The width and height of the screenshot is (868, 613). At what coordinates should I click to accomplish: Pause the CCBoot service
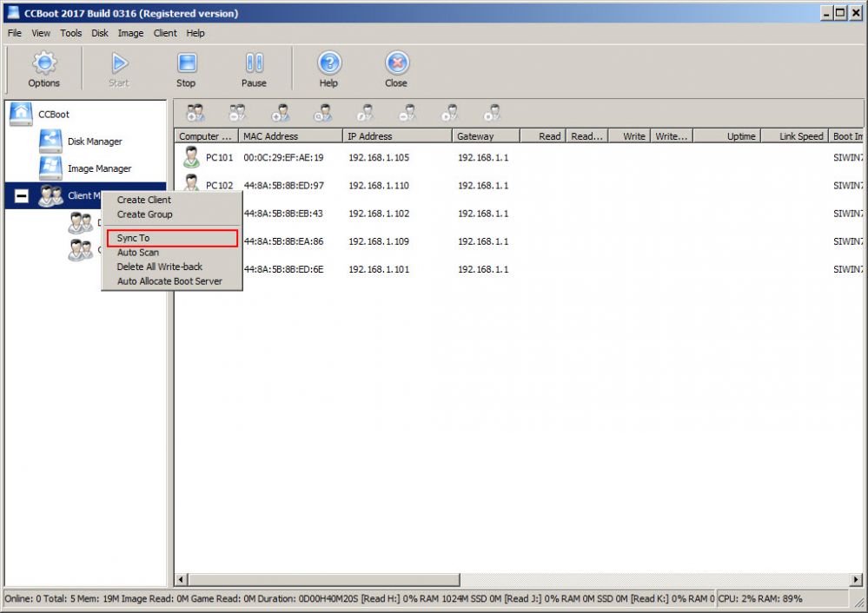coord(254,69)
